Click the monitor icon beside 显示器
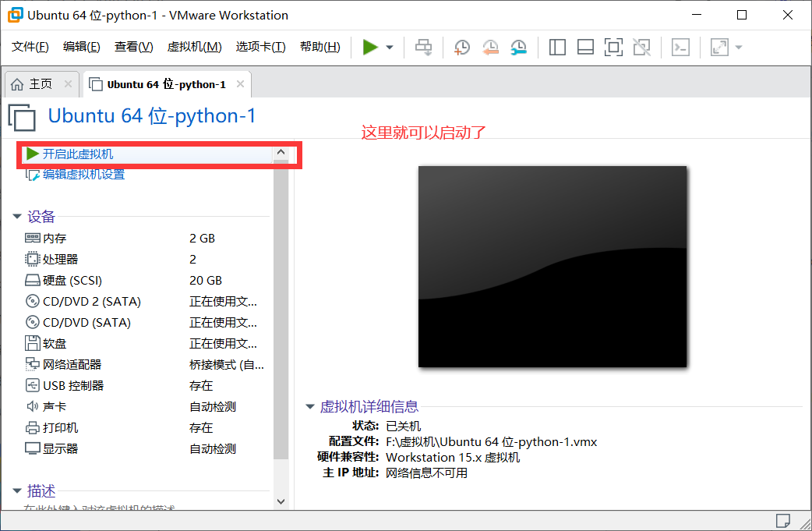Image resolution: width=812 pixels, height=531 pixels. pyautogui.click(x=32, y=448)
